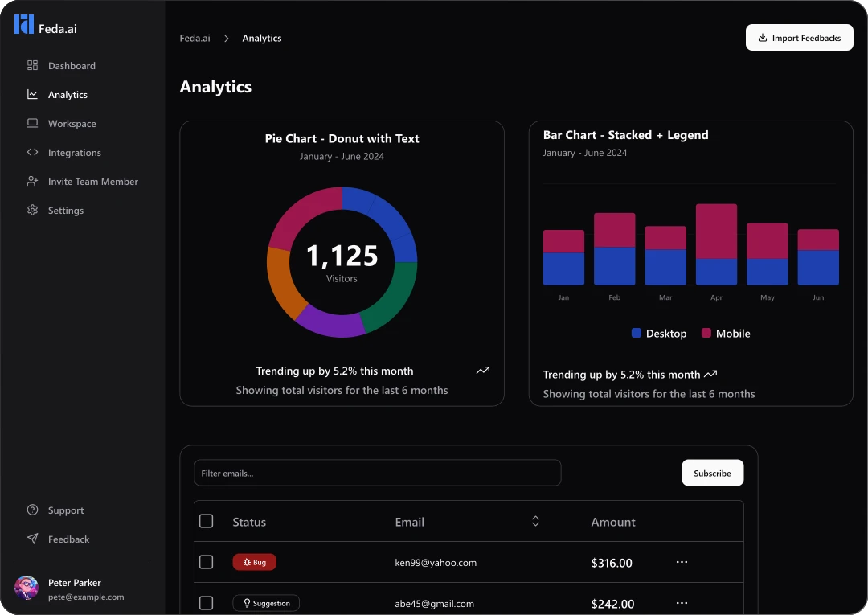Screen dimensions: 868x615
Task: Sort the table by the Email arrows
Action: [x=535, y=521]
